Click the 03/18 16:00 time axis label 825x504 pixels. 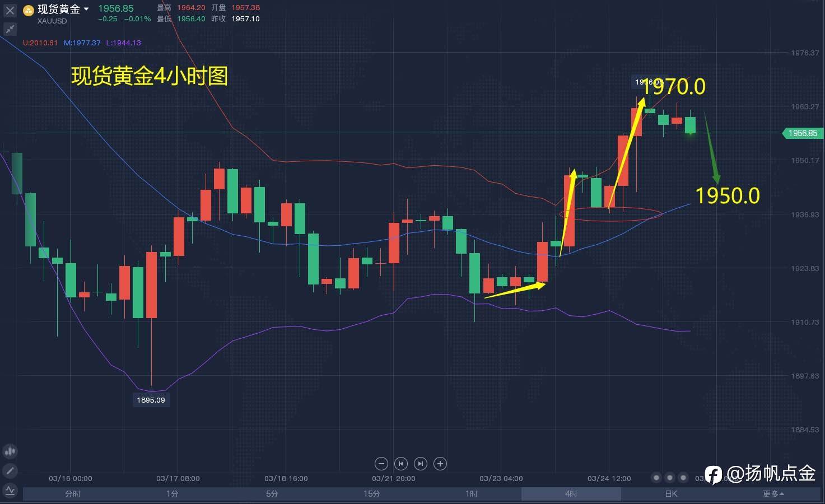(x=286, y=478)
